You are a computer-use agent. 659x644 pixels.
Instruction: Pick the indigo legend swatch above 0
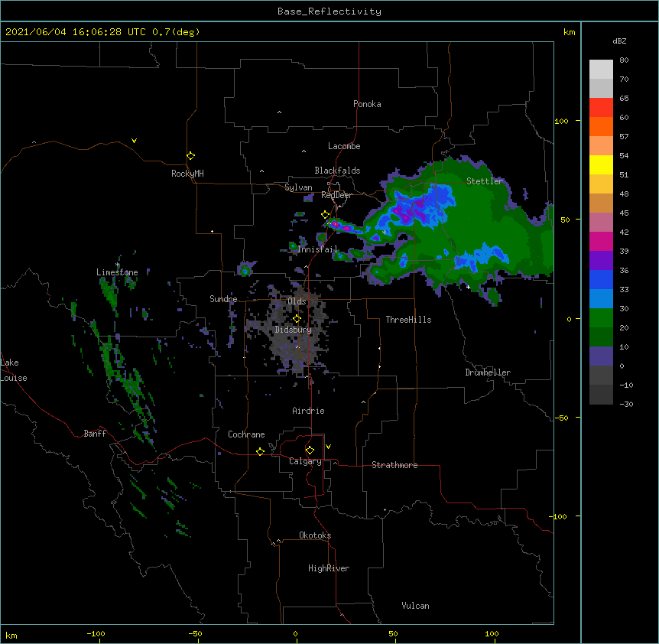(x=601, y=356)
